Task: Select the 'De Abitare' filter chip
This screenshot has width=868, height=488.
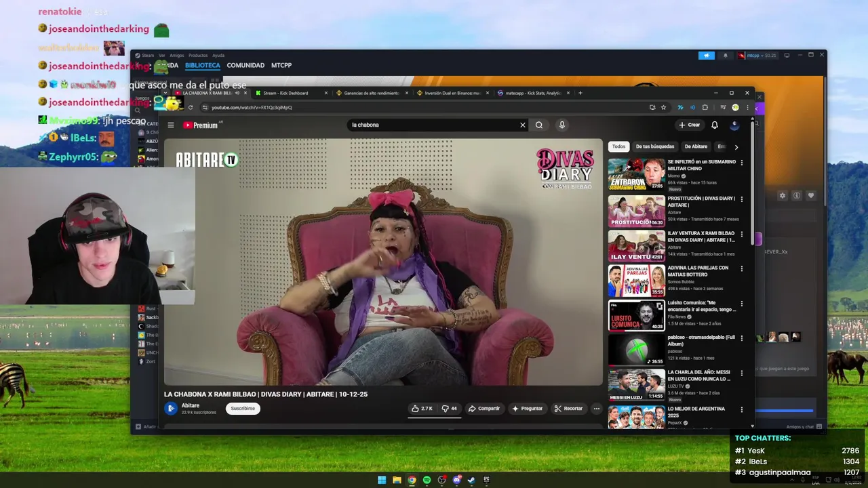Action: point(696,146)
